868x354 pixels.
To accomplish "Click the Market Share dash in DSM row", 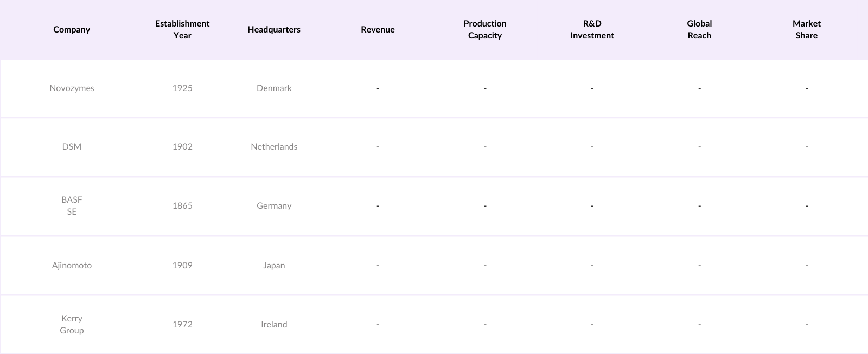I will (807, 146).
